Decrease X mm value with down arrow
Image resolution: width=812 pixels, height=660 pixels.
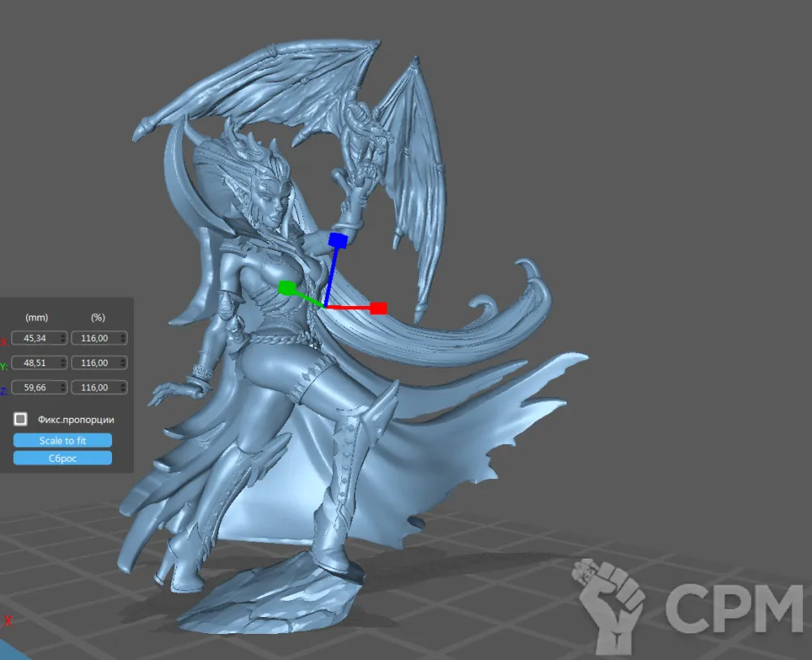[63, 341]
